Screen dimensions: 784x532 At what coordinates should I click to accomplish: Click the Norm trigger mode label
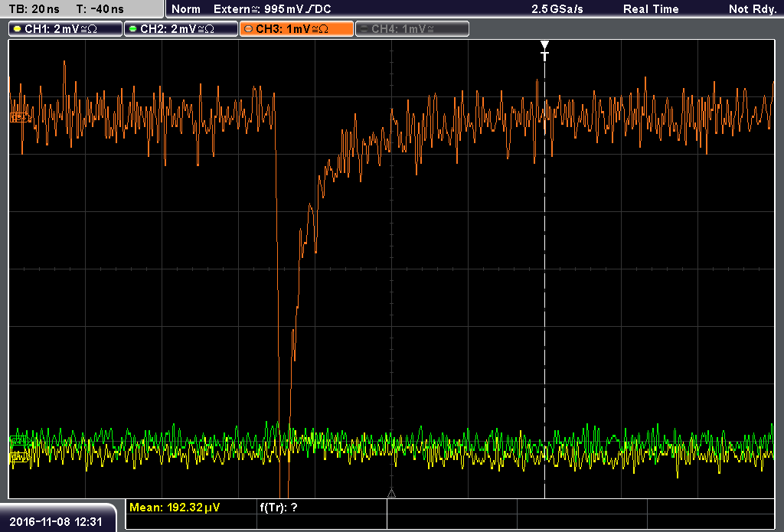pyautogui.click(x=186, y=9)
